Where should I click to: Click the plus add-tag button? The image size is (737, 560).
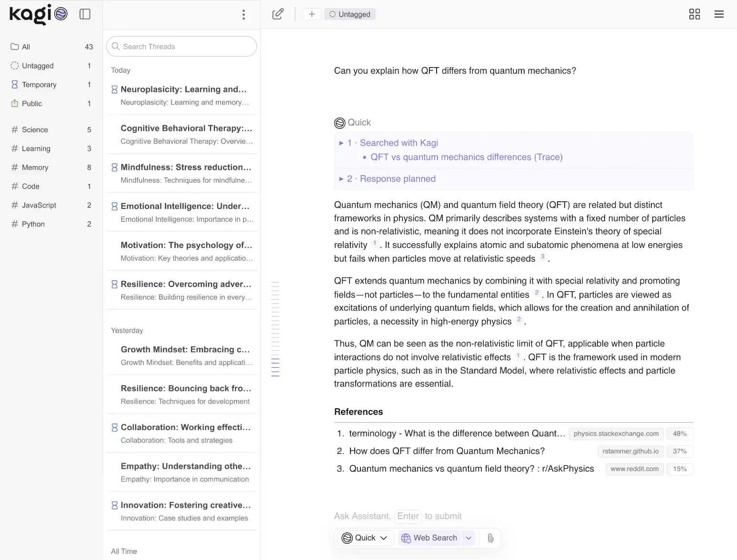pos(311,14)
